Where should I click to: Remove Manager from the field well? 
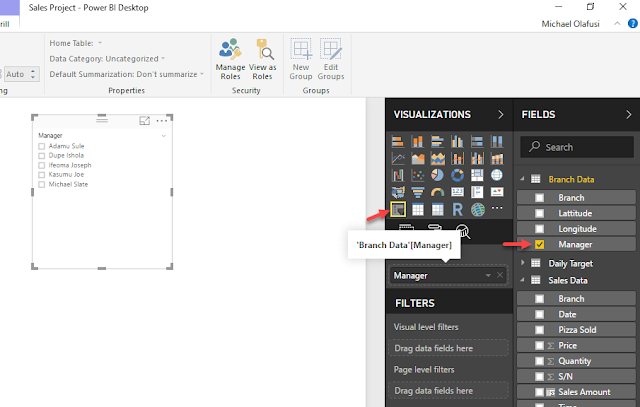click(500, 275)
